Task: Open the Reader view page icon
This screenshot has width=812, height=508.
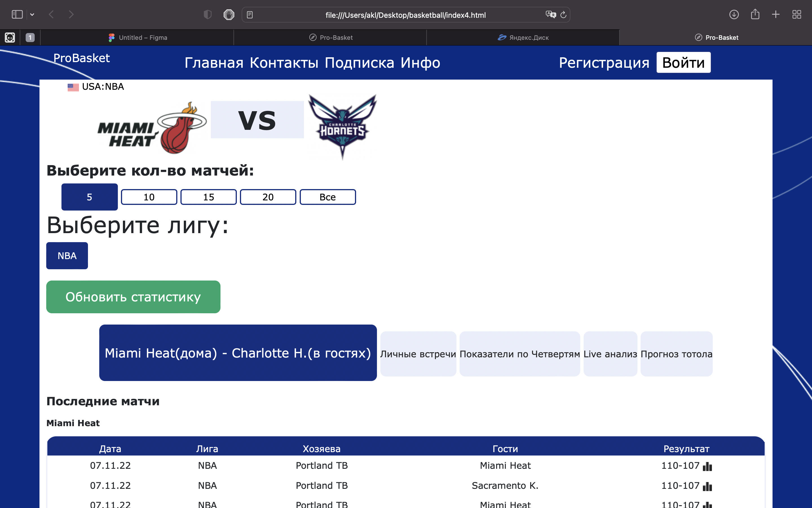Action: pos(250,15)
